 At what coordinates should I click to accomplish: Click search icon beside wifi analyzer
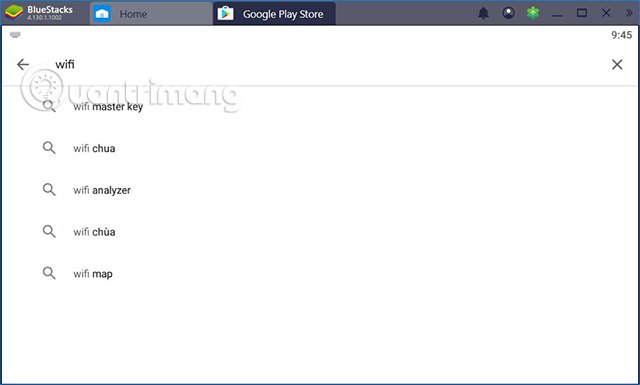49,189
